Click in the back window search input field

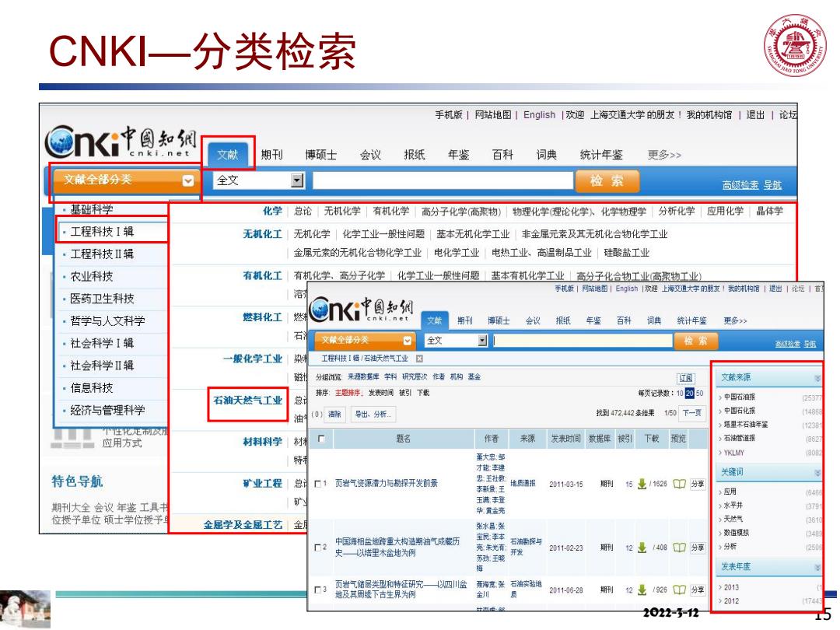click(x=443, y=180)
